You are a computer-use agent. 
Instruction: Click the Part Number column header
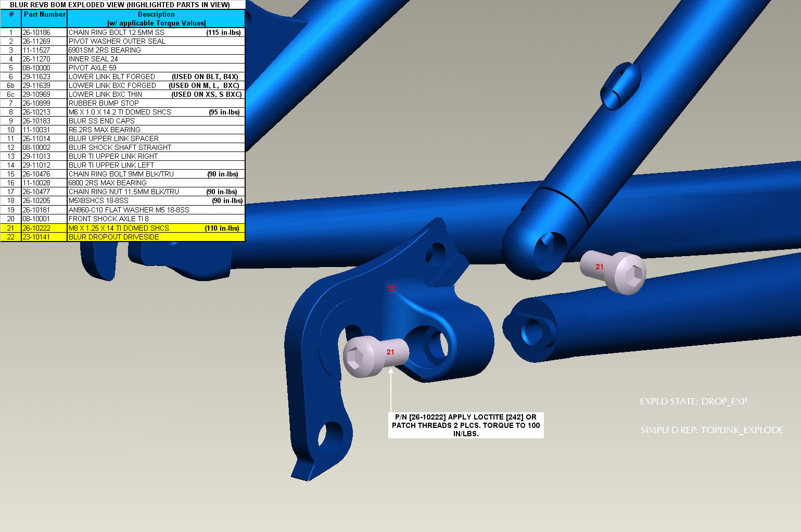coord(44,15)
